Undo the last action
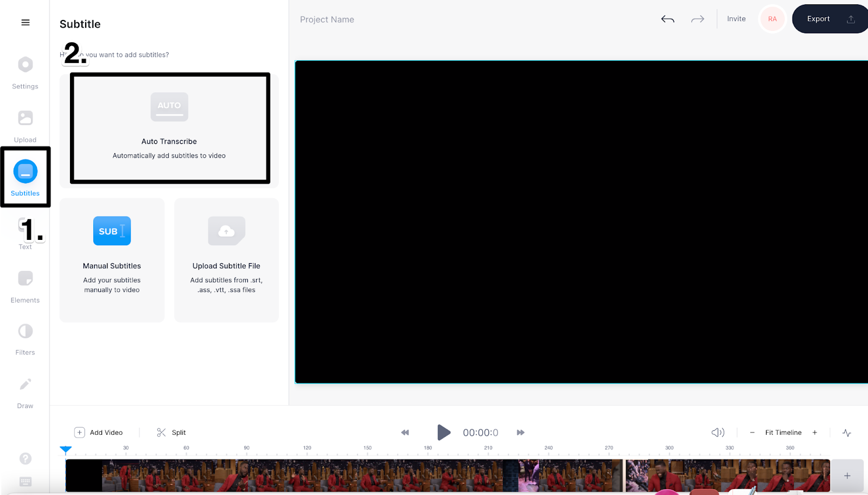The width and height of the screenshot is (868, 495). tap(668, 19)
